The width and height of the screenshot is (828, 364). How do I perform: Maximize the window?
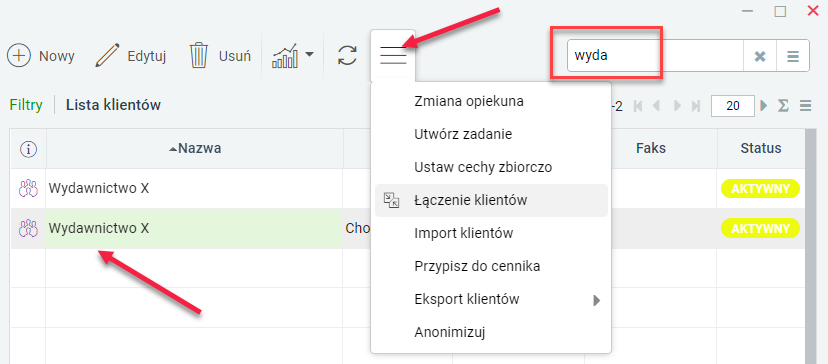tap(780, 11)
